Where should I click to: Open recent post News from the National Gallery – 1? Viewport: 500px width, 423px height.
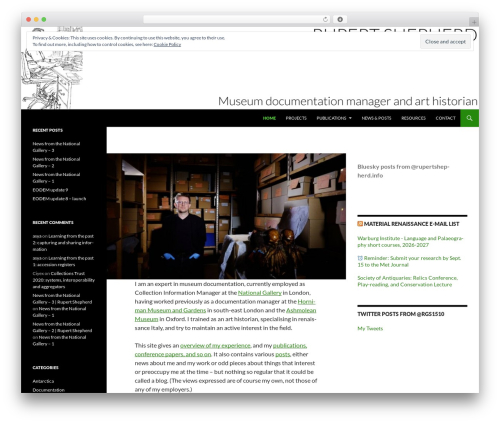click(56, 178)
